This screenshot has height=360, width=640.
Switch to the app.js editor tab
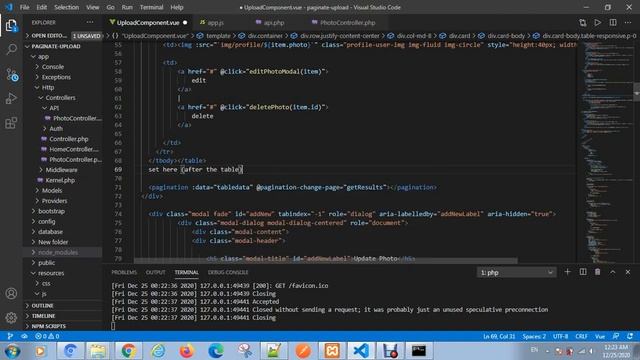[216, 23]
